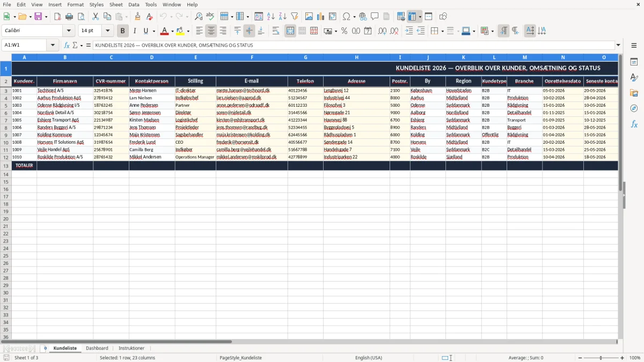Viewport: 644px width, 362px height.
Task: Insert an image into the sheet
Action: [x=309, y=17]
